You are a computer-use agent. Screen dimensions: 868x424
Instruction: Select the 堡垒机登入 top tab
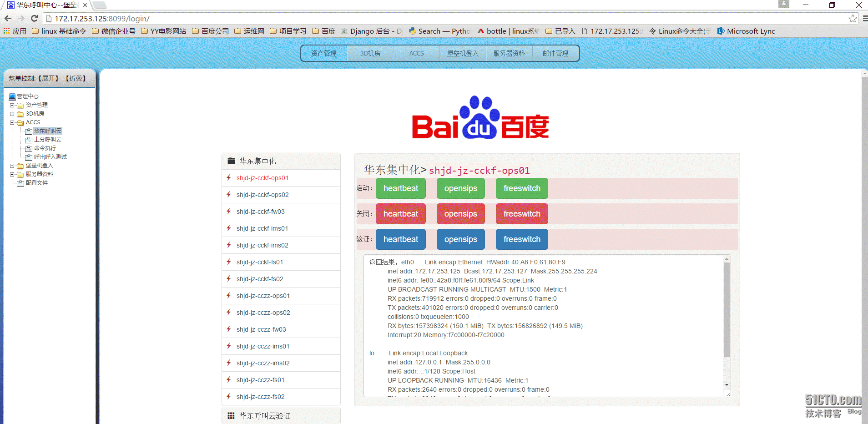coord(463,53)
